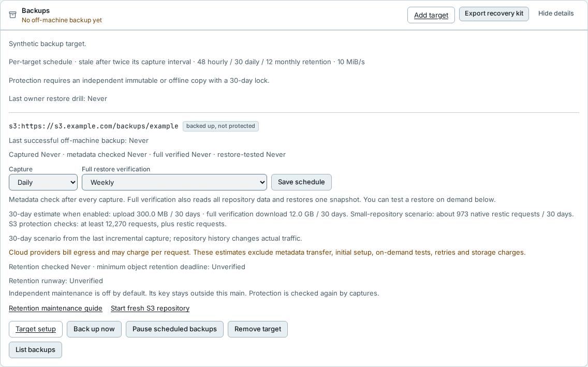Viewport: 588px width, 367px height.
Task: Click the 'Synthetic backup target.' description
Action: [x=48, y=44]
